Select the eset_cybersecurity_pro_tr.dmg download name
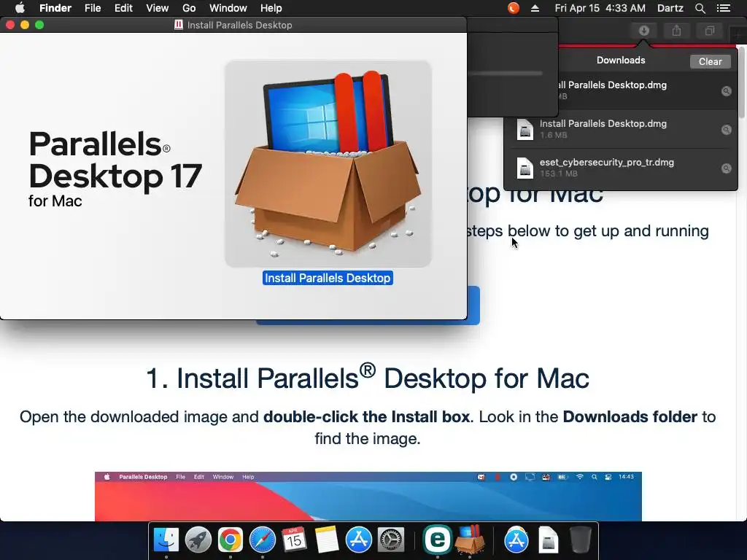The height and width of the screenshot is (560, 747). [606, 163]
